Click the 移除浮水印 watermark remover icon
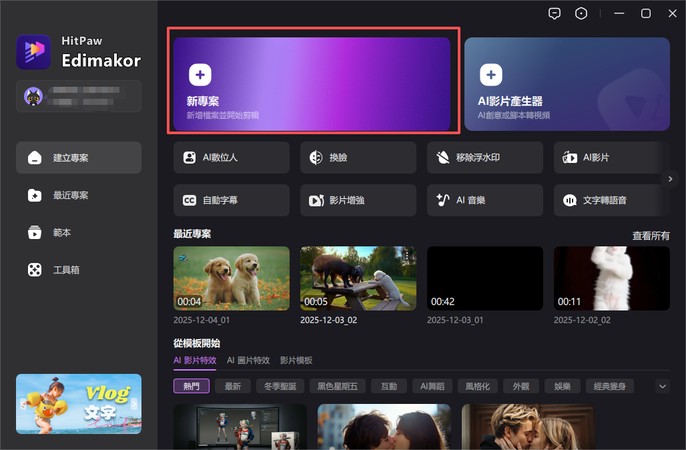The width and height of the screenshot is (686, 450). [443, 157]
